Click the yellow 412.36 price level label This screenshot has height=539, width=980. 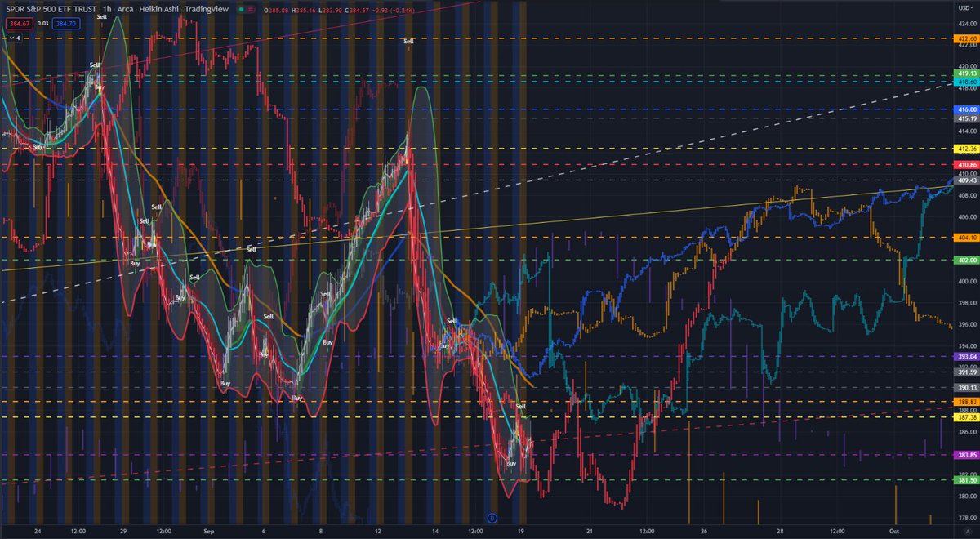tap(966, 149)
